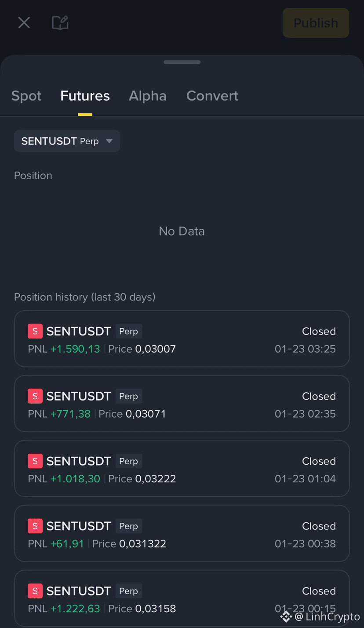The width and height of the screenshot is (364, 628).
Task: Select the Futures tab
Action: (x=85, y=96)
